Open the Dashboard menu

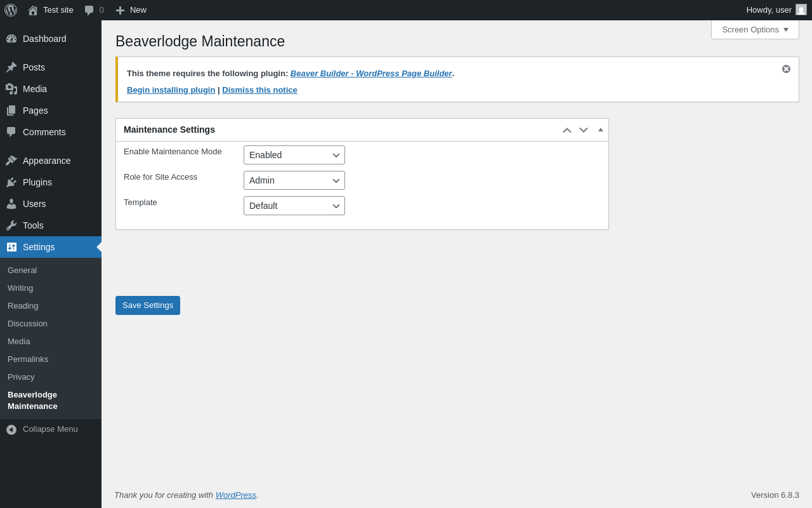44,39
